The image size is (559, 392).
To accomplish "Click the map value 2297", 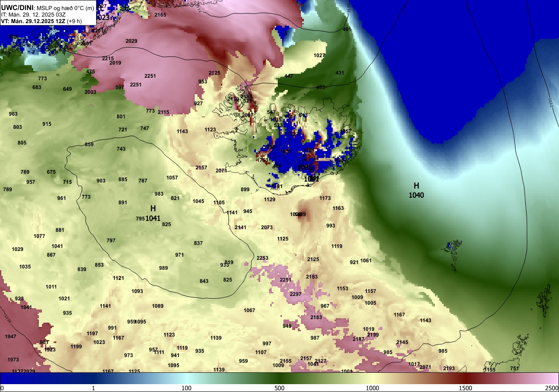I will tap(296, 294).
